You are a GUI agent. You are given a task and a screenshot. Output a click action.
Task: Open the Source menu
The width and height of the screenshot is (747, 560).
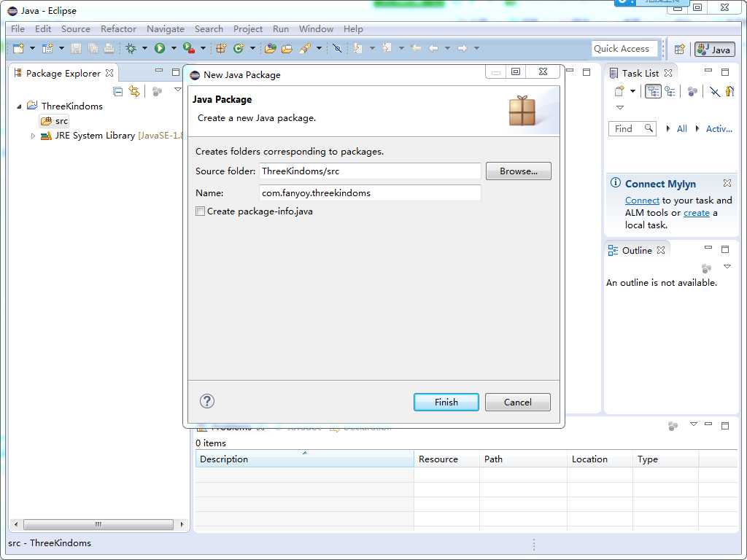75,29
